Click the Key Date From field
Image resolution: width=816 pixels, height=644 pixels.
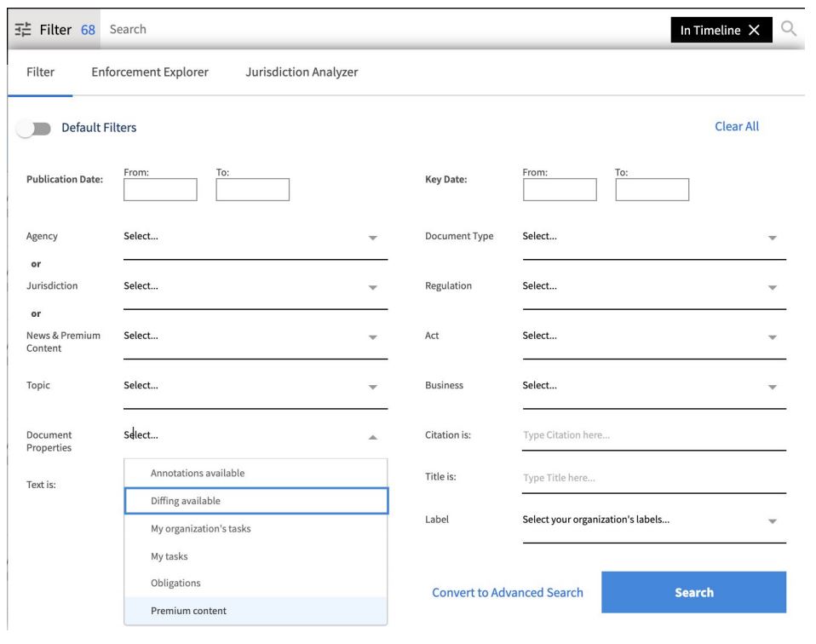560,189
